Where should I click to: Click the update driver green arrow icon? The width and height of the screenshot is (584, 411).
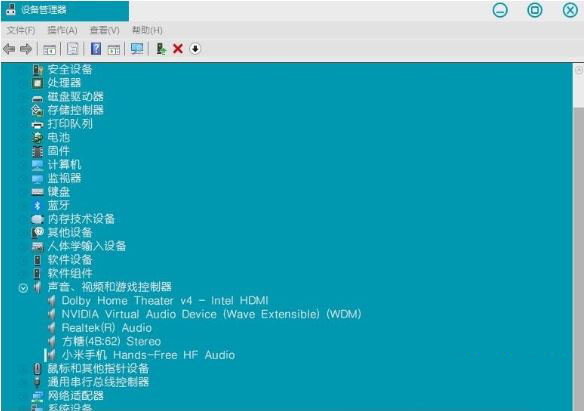coord(161,49)
